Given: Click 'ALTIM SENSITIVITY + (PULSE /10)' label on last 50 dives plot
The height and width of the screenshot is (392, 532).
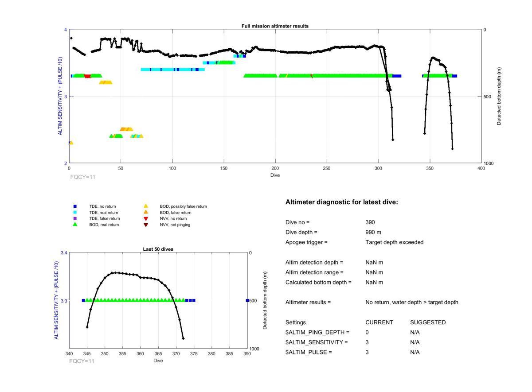Looking at the screenshot, I should 57,300.
